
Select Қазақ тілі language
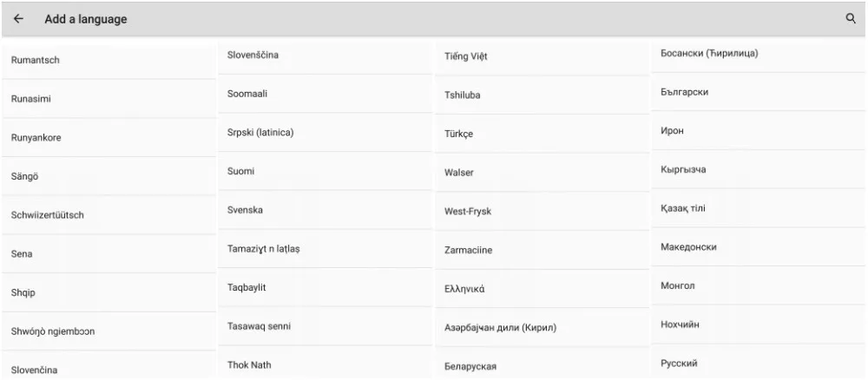pos(759,208)
